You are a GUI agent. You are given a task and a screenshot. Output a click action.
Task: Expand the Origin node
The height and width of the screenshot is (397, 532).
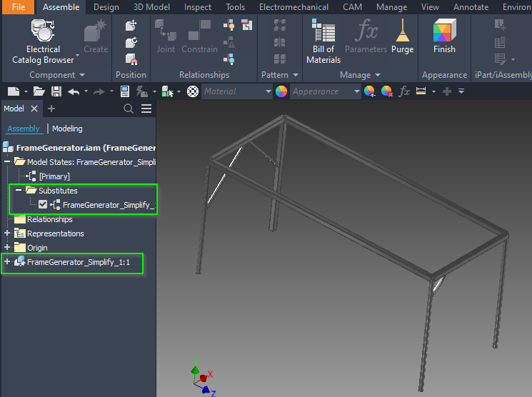click(x=7, y=247)
